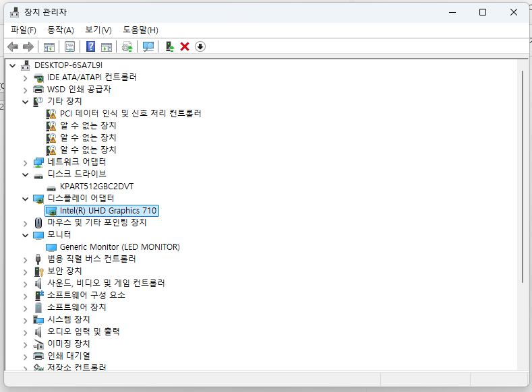The image size is (532, 392).
Task: Click the Scan for hardware changes monitor icon
Action: point(148,46)
